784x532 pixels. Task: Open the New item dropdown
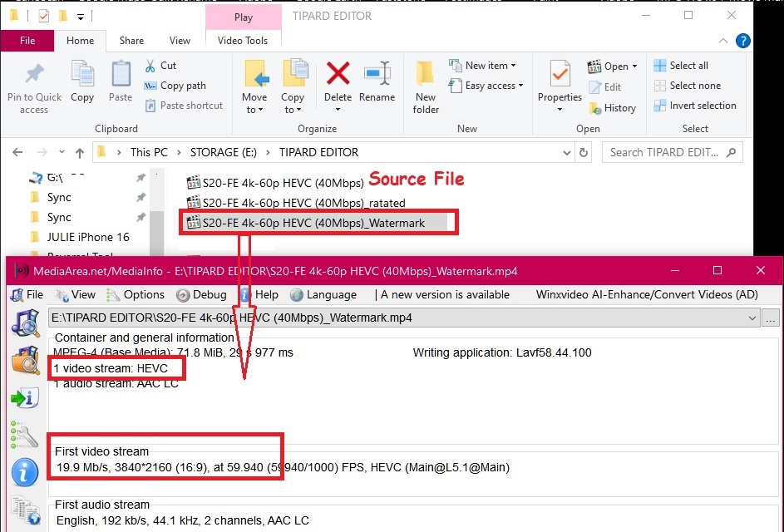click(482, 66)
